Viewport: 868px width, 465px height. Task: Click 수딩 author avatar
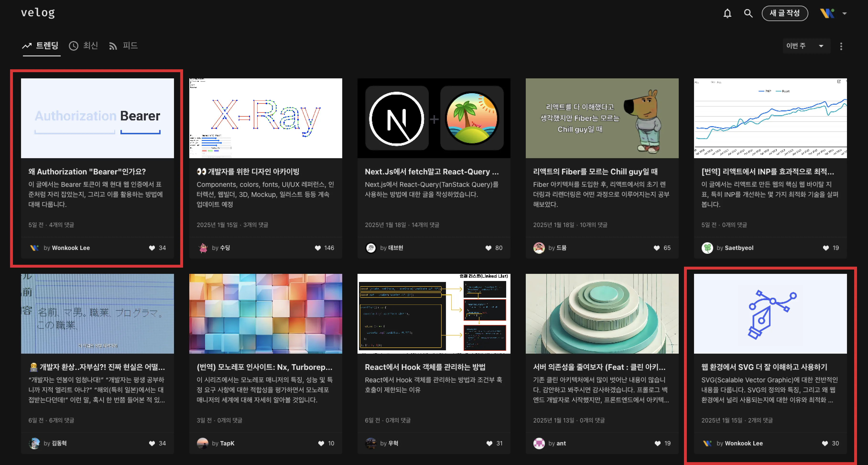tap(203, 248)
